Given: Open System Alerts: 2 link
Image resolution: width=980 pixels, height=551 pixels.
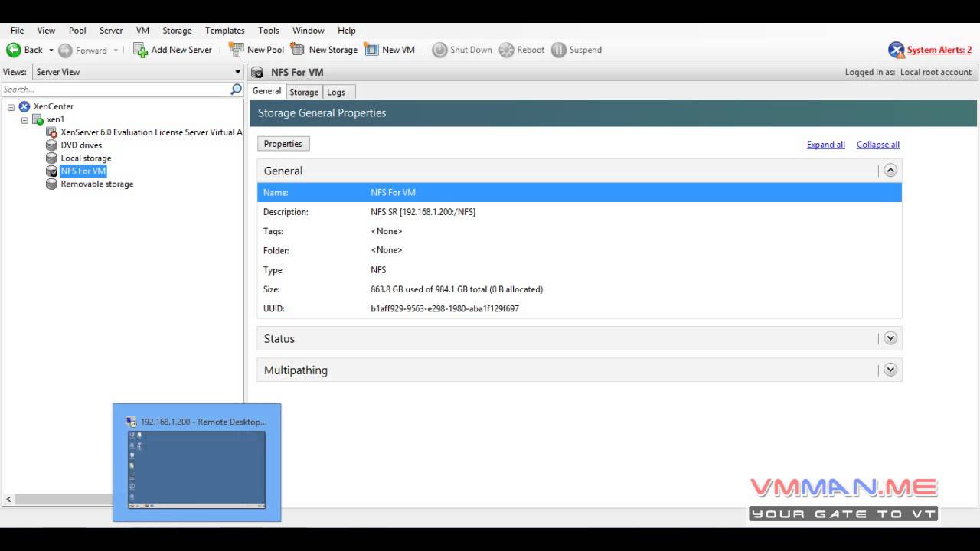Looking at the screenshot, I should click(939, 51).
